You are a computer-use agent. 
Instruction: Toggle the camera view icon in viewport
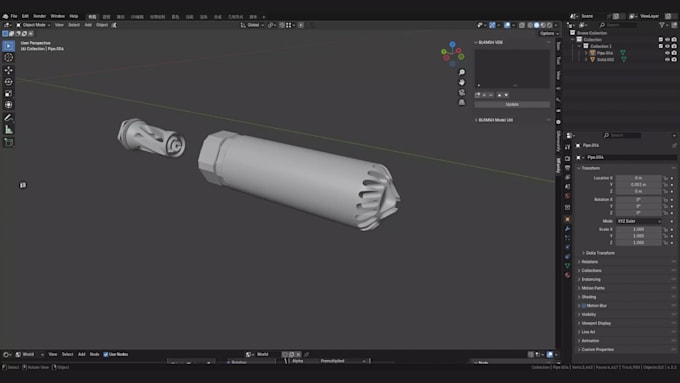[x=462, y=92]
